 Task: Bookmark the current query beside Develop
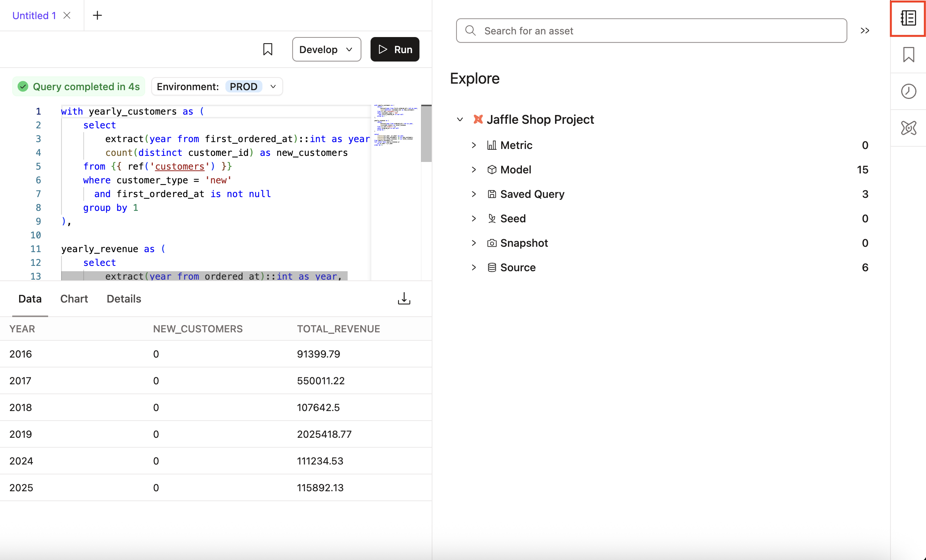[268, 49]
